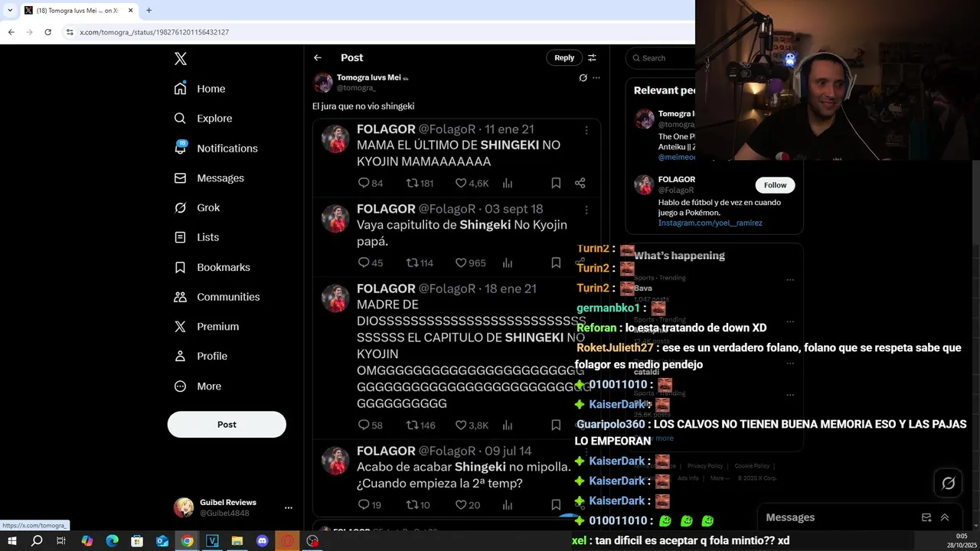Screen dimensions: 980x551
Task: Like the tweet with 4,6K likes
Action: click(x=472, y=183)
